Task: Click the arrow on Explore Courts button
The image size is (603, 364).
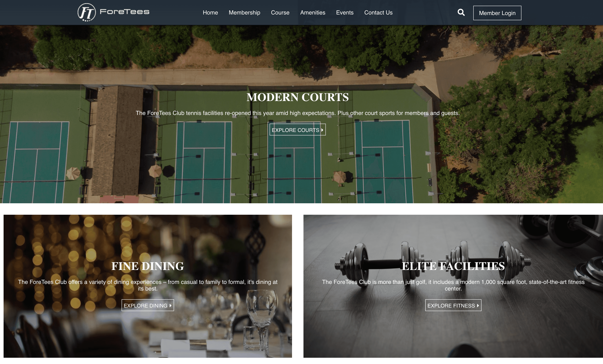Action: click(322, 130)
